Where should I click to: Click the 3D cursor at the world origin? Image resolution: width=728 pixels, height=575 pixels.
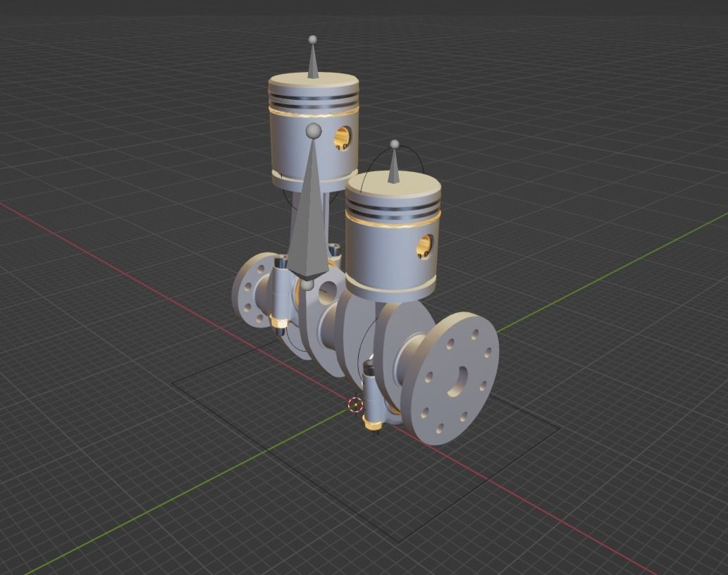(x=356, y=404)
